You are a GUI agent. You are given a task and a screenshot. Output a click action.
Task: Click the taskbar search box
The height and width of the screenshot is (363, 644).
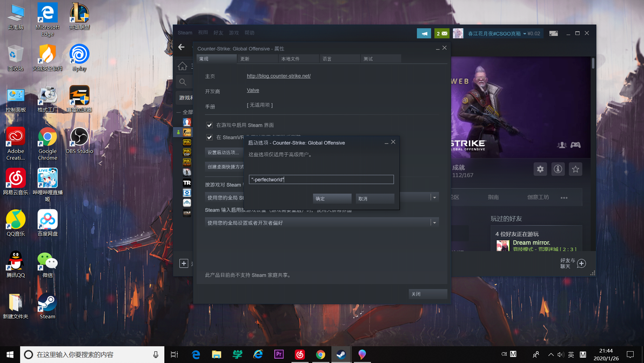point(92,354)
